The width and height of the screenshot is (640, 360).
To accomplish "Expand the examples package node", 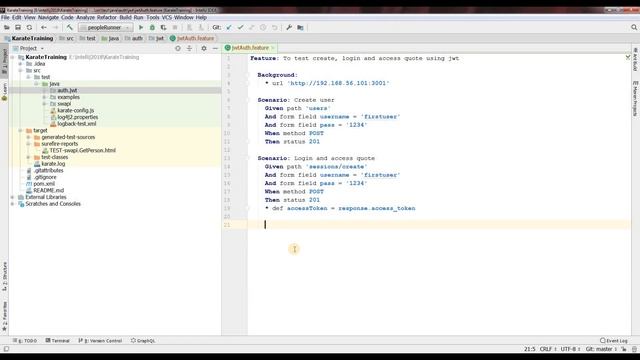I will [44, 97].
